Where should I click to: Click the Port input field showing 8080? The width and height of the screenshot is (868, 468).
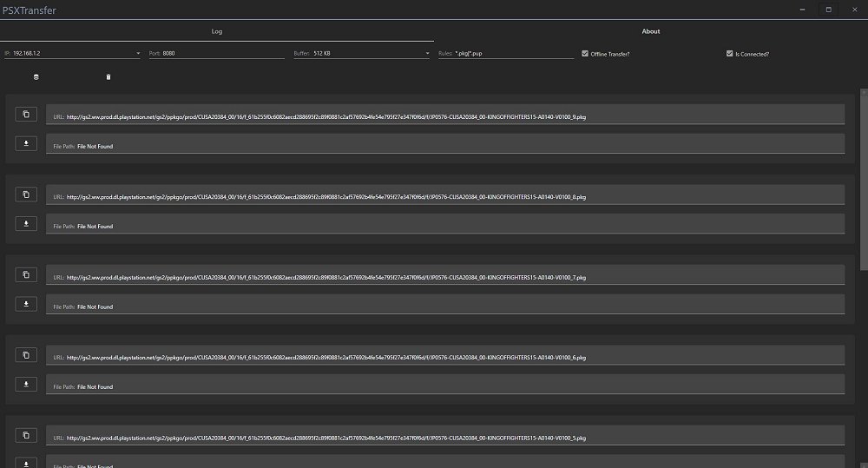217,53
